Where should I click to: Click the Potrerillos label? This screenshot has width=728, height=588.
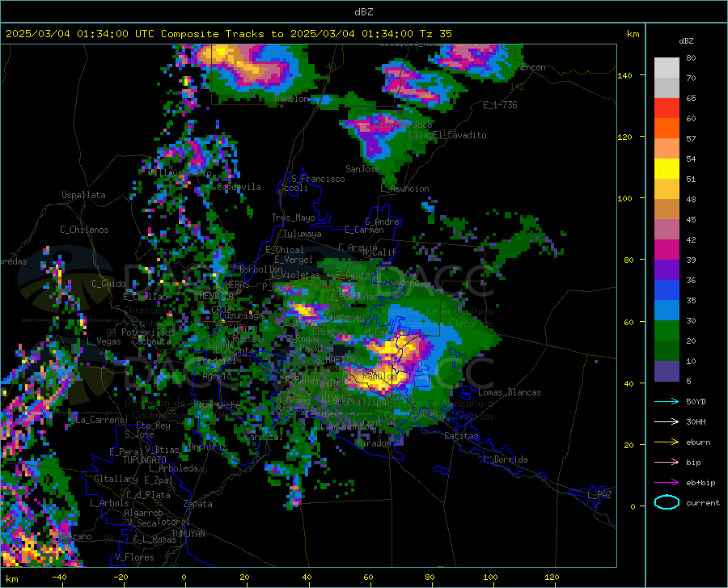click(148, 332)
